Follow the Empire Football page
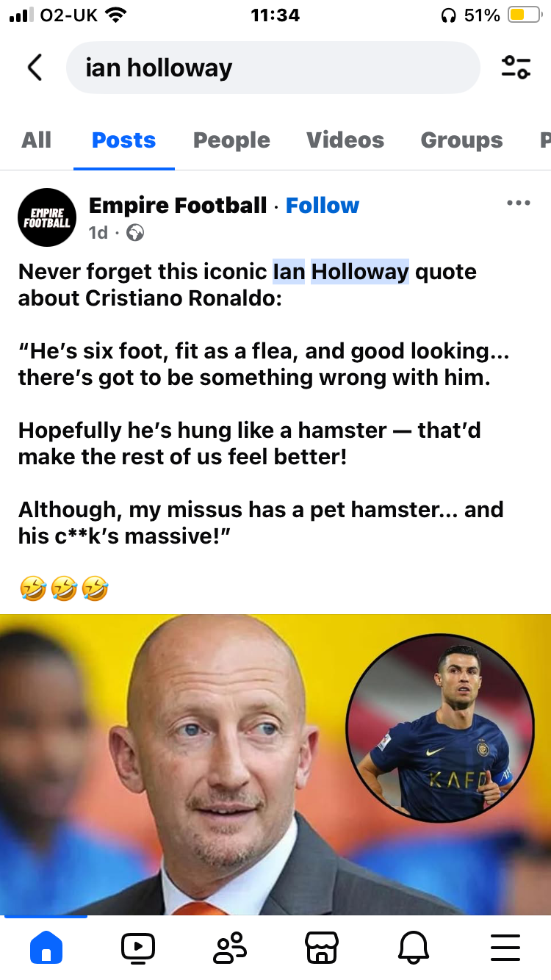This screenshot has width=551, height=980. coord(323,206)
